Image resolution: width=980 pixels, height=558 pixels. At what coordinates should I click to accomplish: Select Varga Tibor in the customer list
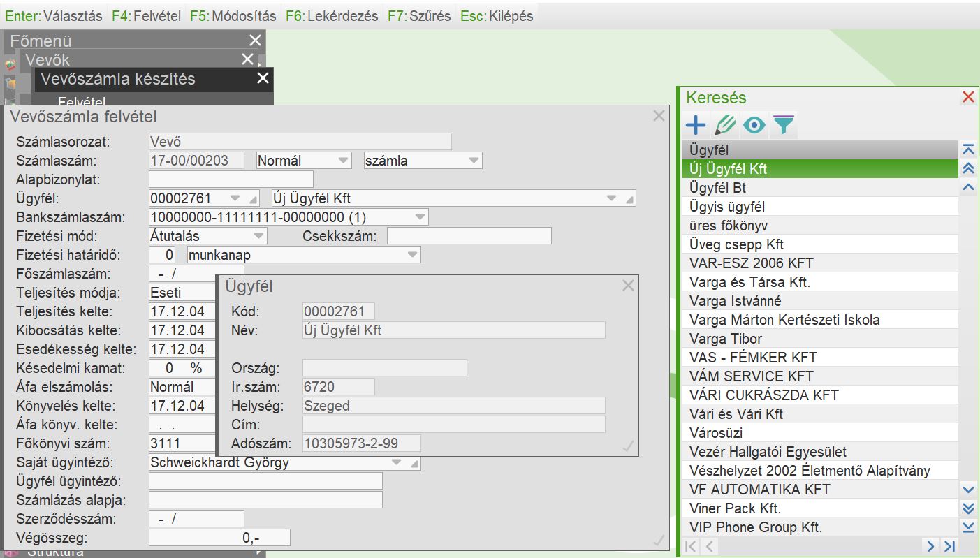725,339
